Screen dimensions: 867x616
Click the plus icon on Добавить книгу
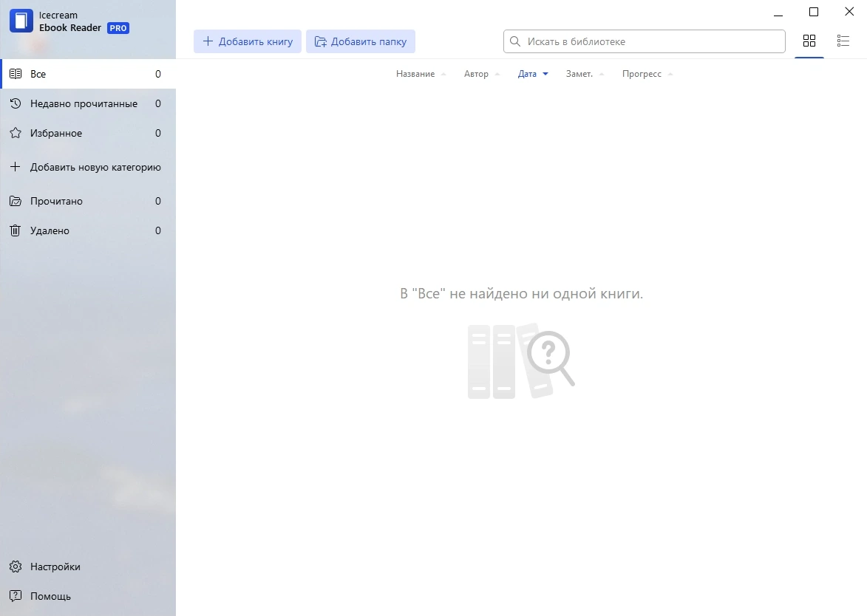pyautogui.click(x=208, y=41)
